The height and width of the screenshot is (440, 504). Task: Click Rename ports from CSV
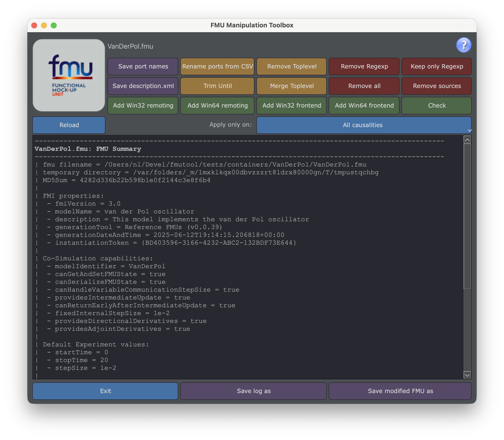pyautogui.click(x=217, y=66)
